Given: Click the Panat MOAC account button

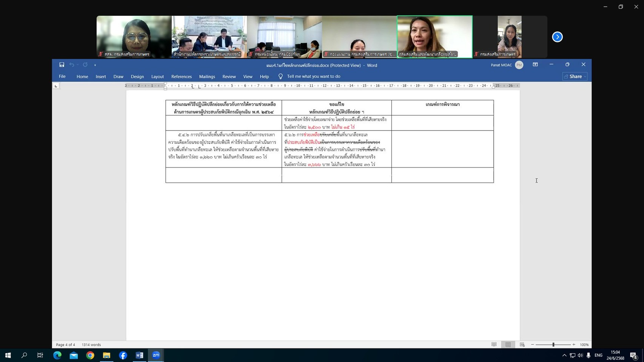Looking at the screenshot, I should (x=506, y=65).
